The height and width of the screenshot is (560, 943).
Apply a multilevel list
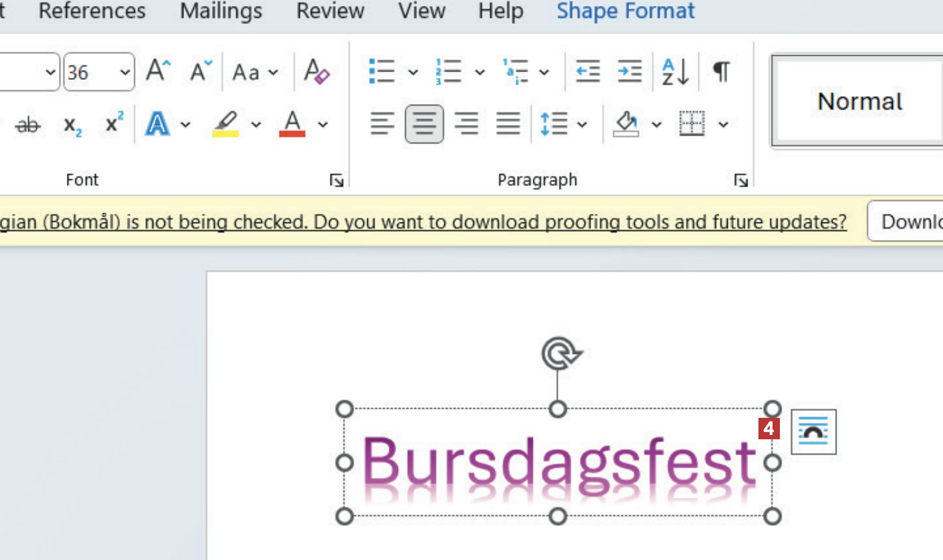point(515,71)
